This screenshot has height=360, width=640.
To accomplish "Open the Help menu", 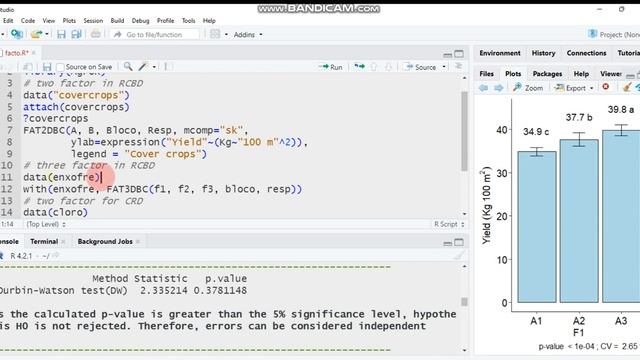I will point(209,20).
